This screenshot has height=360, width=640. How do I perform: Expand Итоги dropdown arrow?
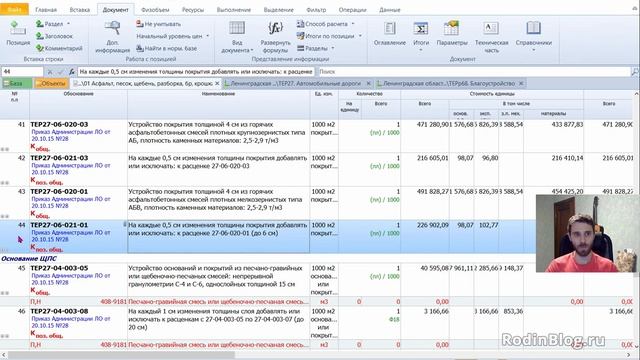click(x=421, y=50)
